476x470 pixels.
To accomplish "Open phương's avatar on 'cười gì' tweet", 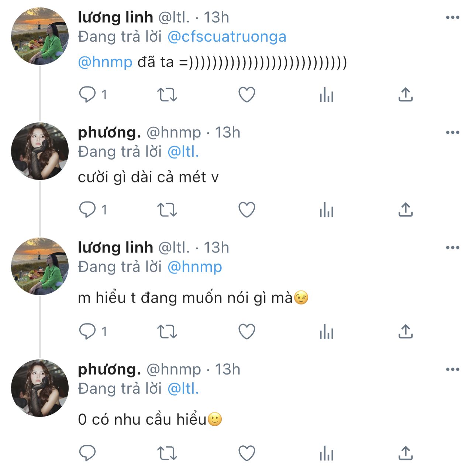I will coord(40,151).
